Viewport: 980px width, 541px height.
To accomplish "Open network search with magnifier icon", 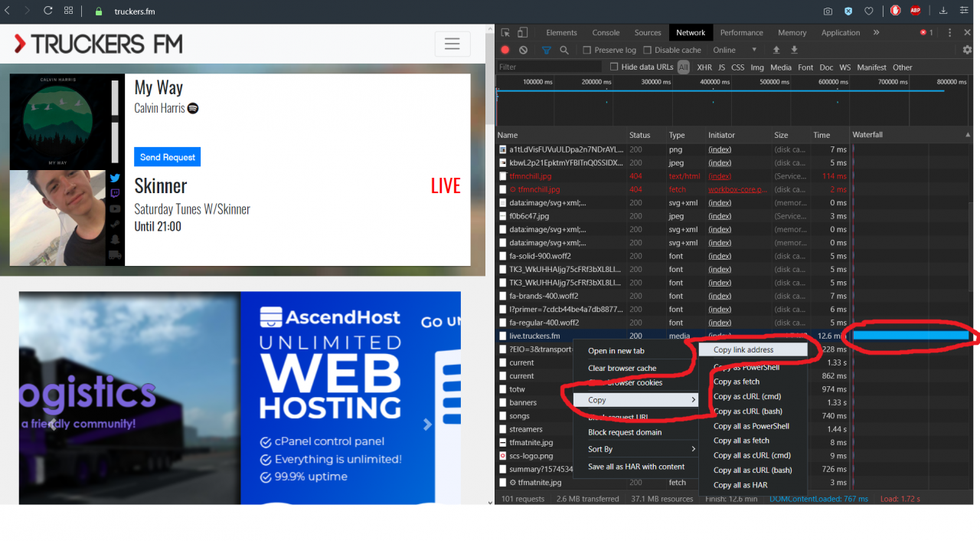I will coord(564,50).
